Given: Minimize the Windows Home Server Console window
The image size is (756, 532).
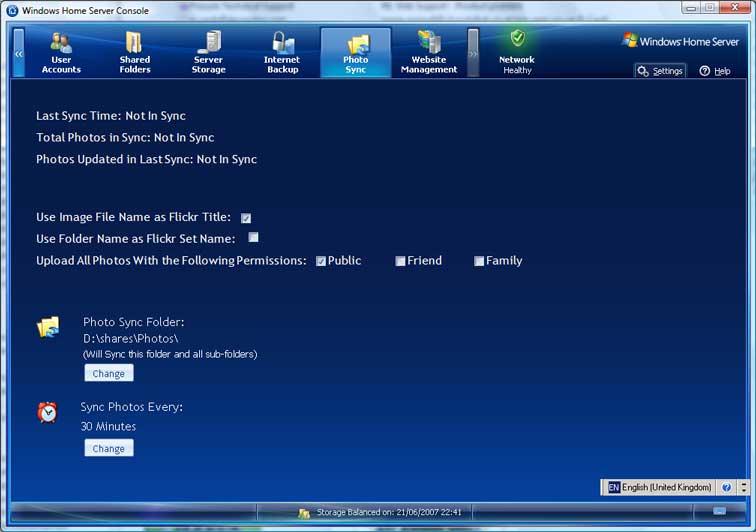Looking at the screenshot, I should click(x=692, y=7).
